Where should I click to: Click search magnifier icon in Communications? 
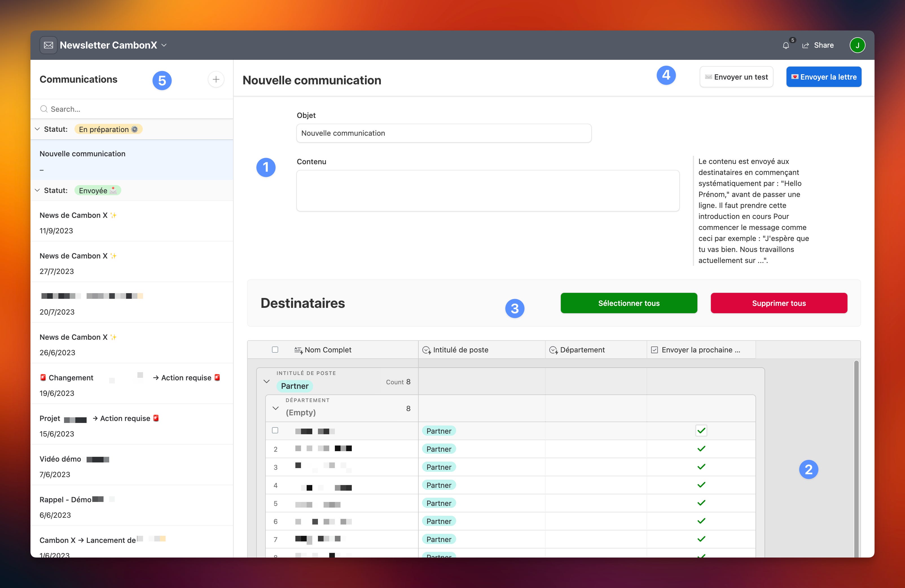pyautogui.click(x=44, y=109)
